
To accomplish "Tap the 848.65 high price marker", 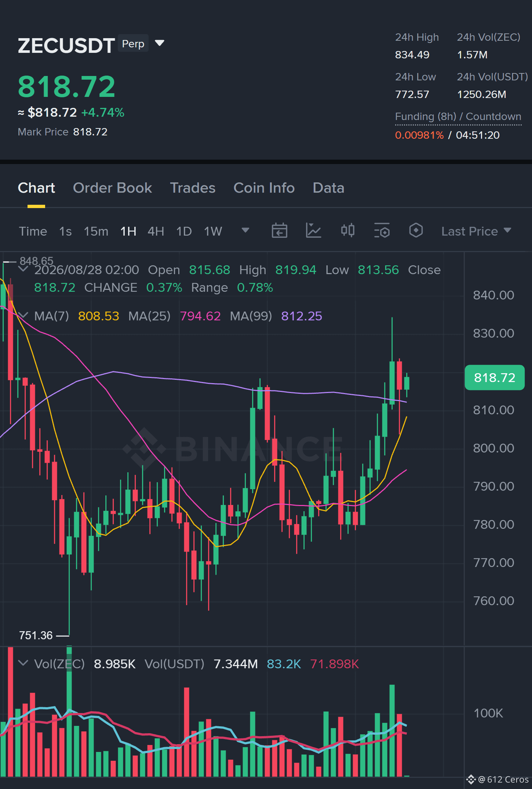I will pos(37,261).
